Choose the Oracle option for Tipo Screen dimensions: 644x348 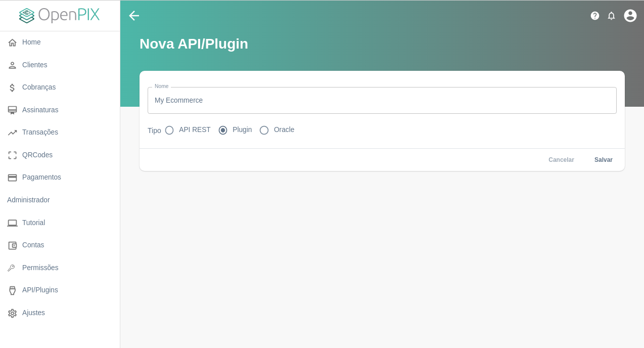[264, 130]
